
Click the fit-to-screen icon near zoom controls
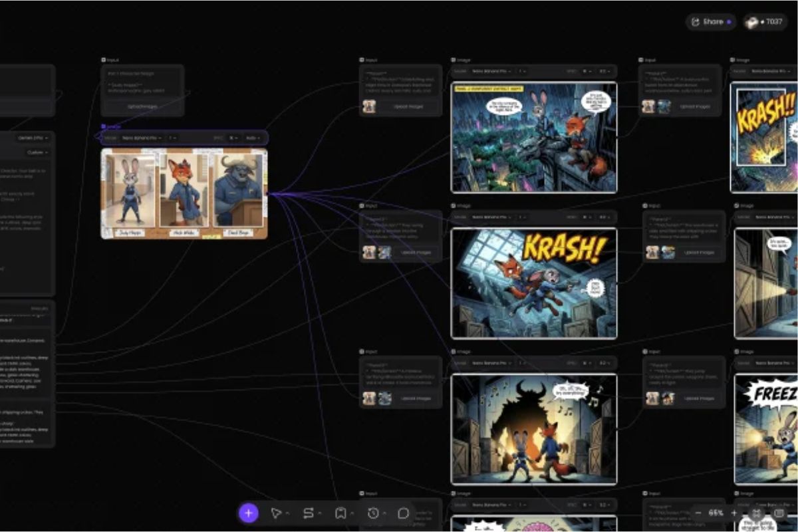[756, 513]
